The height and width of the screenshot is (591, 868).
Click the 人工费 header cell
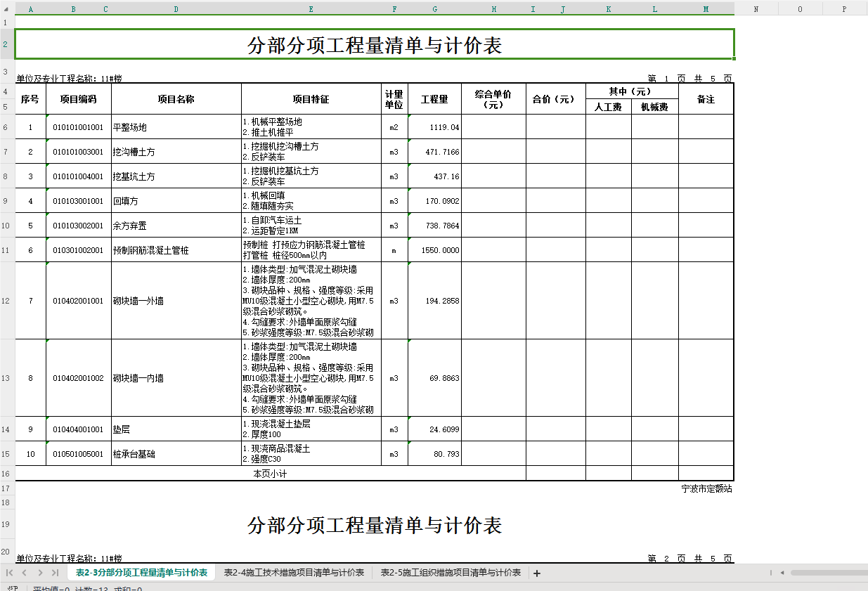click(608, 107)
